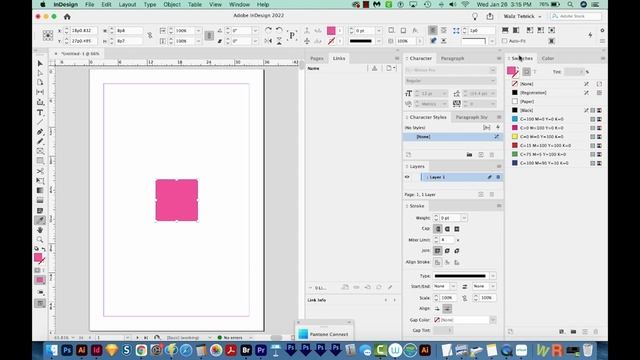This screenshot has height=360, width=640.
Task: Click the swap start and end arrowheads icon
Action: pos(464,287)
